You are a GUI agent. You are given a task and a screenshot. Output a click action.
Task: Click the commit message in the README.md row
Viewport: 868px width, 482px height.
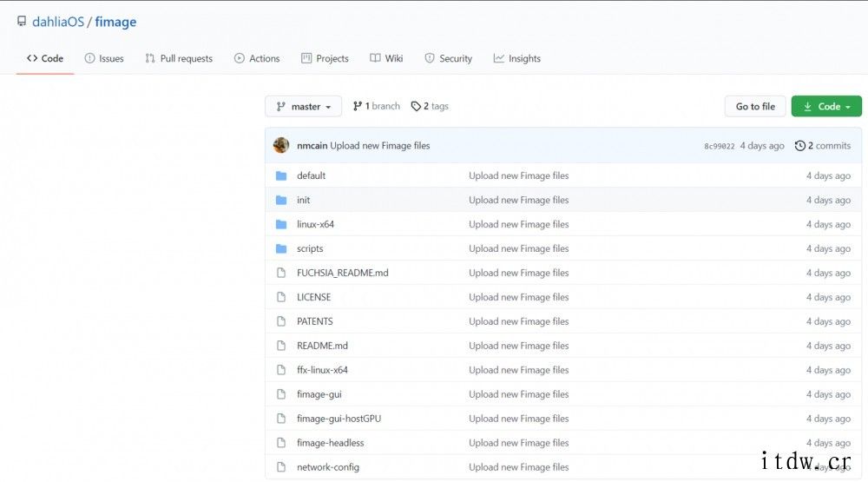pyautogui.click(x=519, y=346)
